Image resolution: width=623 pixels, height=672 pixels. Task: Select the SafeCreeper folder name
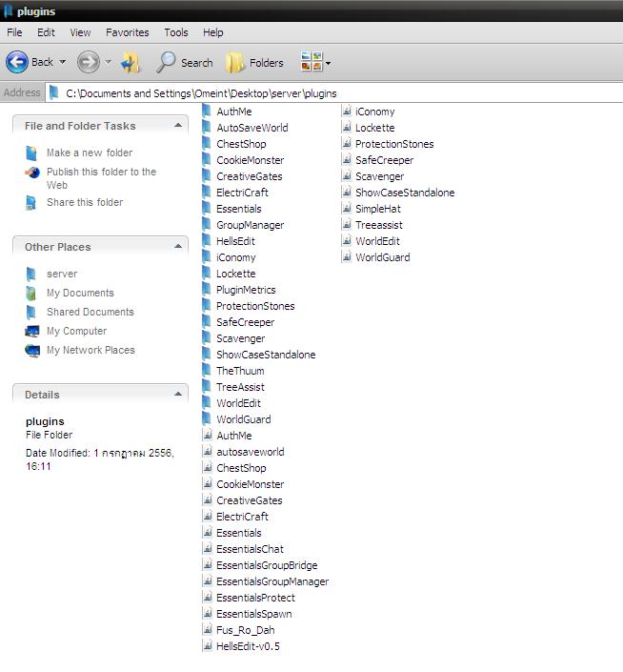click(x=246, y=322)
